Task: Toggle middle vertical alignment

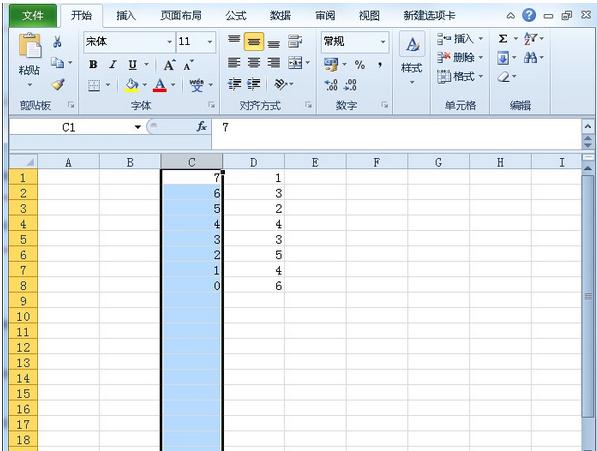Action: (x=254, y=42)
